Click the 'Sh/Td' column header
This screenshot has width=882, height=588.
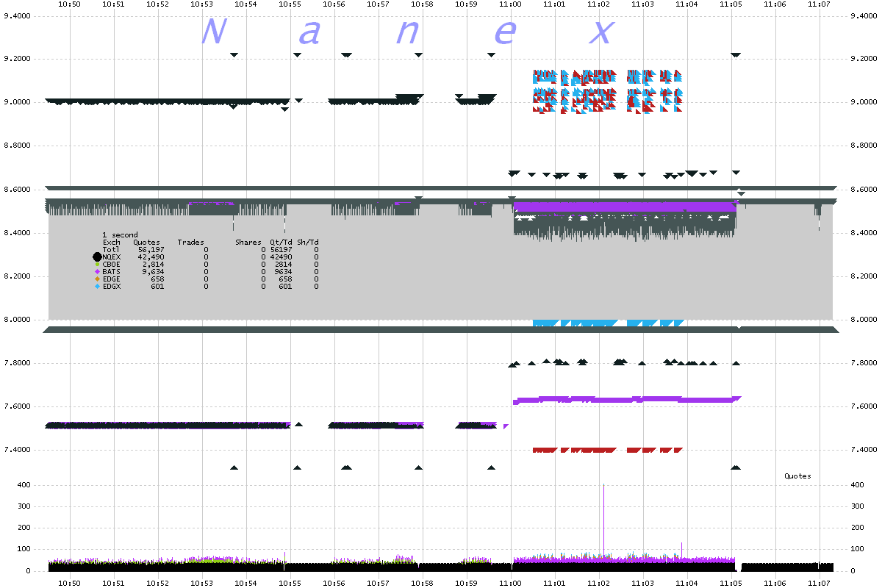pyautogui.click(x=307, y=242)
